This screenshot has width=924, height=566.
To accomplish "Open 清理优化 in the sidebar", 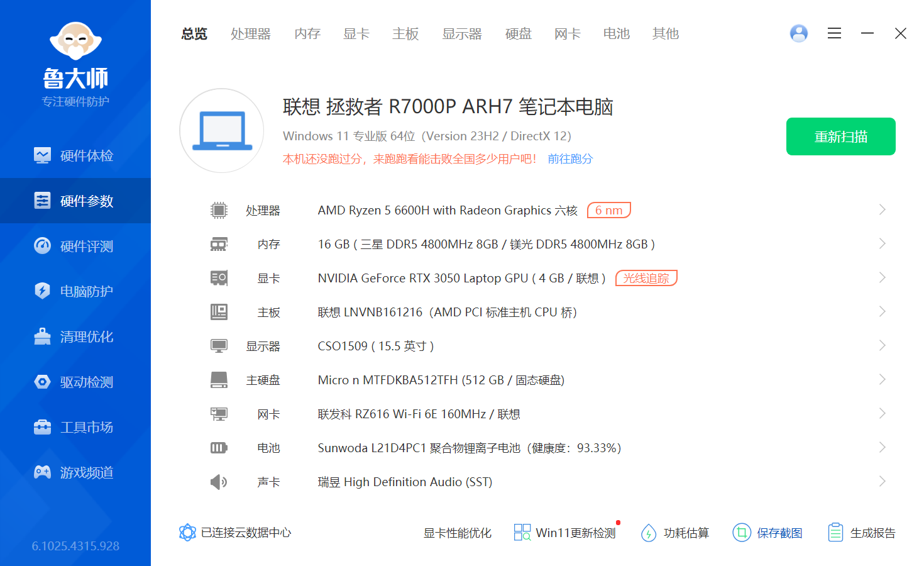I will click(x=75, y=336).
